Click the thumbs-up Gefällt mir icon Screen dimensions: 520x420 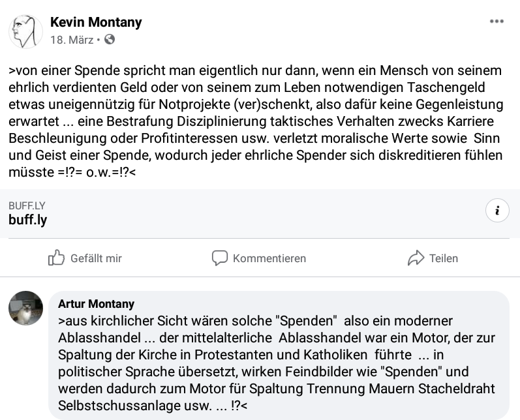[56, 258]
